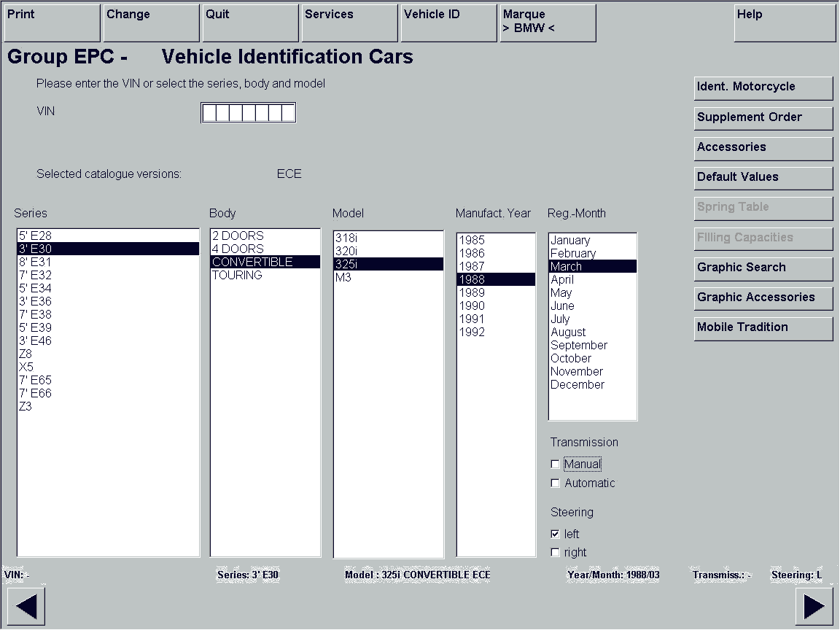This screenshot has width=840, height=630.
Task: Go back with the left arrow button
Action: click(26, 607)
